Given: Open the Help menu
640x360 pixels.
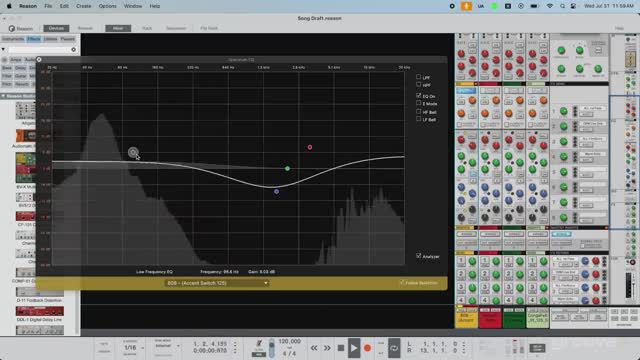Looking at the screenshot, I should (155, 6).
